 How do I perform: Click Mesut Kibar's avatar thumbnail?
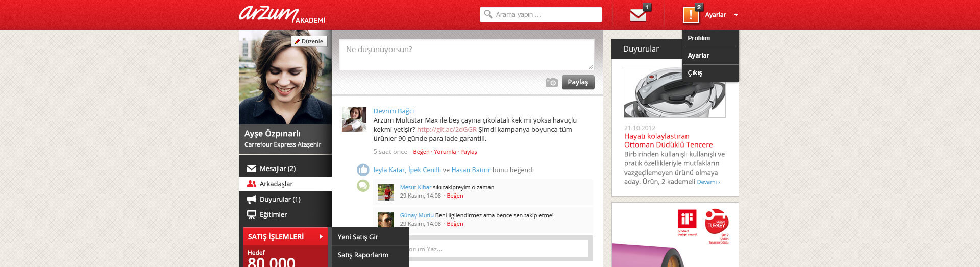tap(386, 192)
